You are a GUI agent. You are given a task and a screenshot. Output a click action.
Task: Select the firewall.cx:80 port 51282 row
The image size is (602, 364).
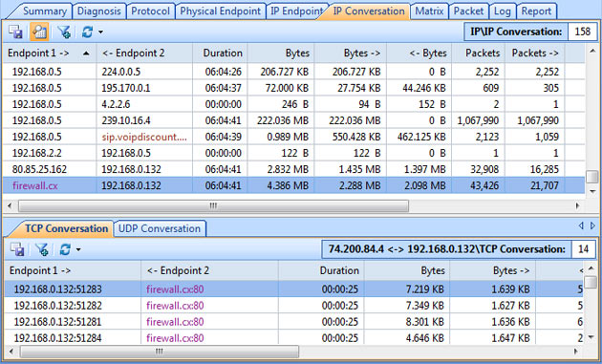[293, 306]
